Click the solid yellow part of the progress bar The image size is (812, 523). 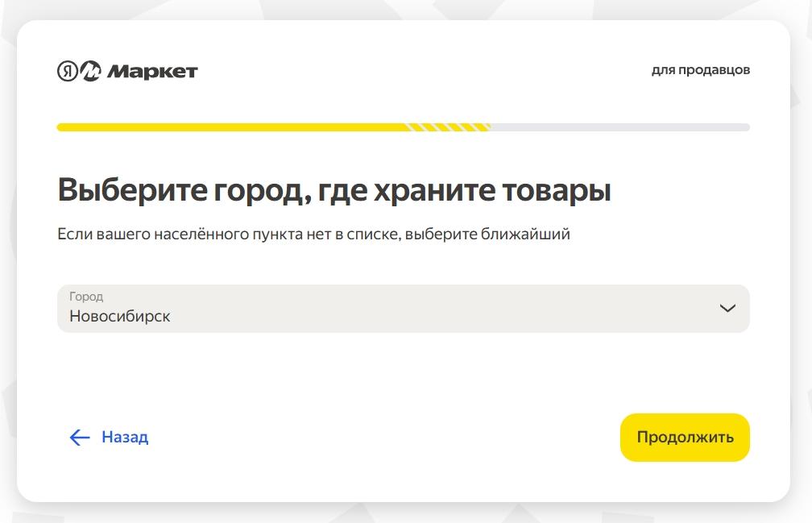(x=232, y=127)
